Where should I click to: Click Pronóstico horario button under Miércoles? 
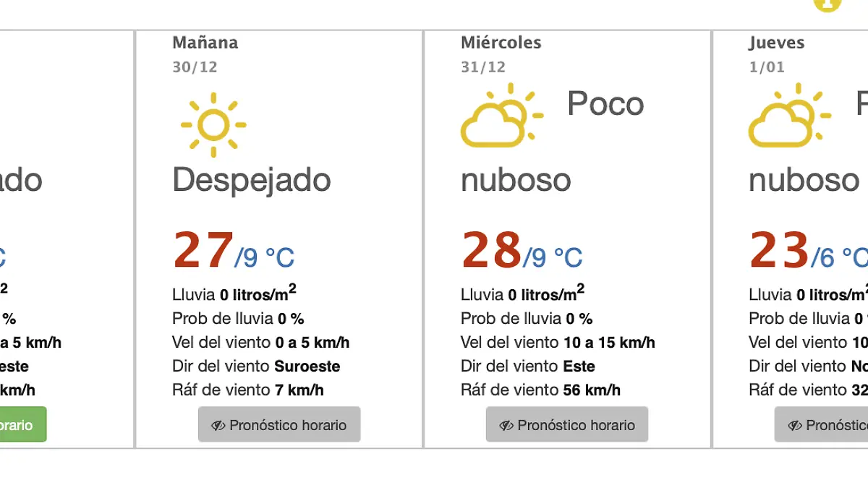pos(567,424)
